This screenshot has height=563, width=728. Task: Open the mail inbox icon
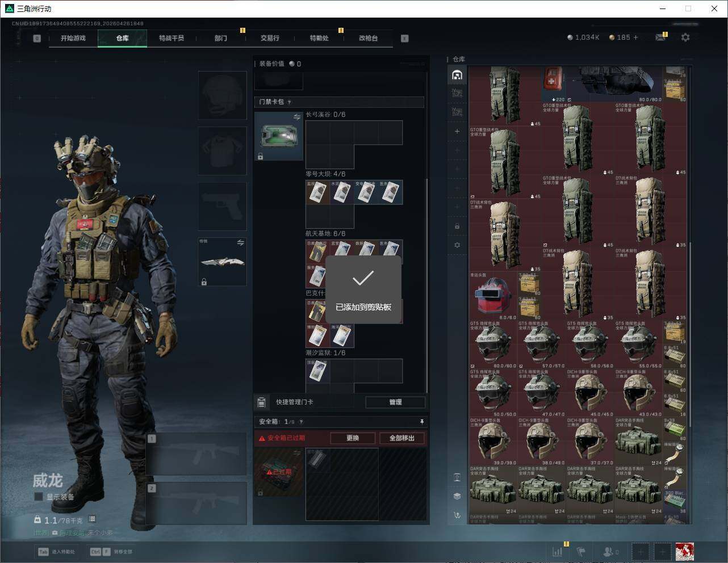[660, 37]
